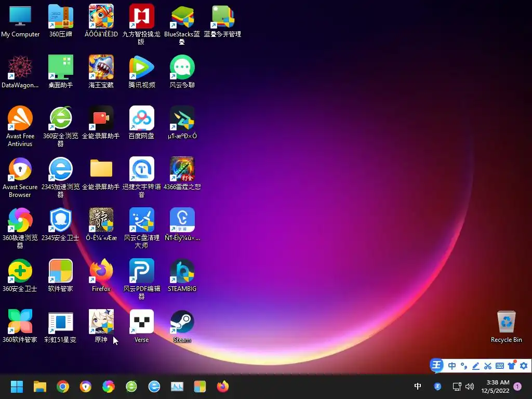
Task: Open handwriting pen tool on IME toolbar
Action: [x=476, y=366]
